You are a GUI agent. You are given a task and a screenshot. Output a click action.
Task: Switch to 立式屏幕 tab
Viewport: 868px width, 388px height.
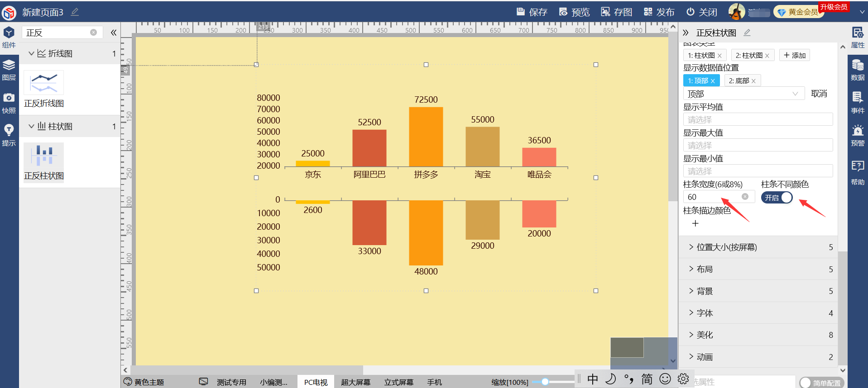(398, 382)
